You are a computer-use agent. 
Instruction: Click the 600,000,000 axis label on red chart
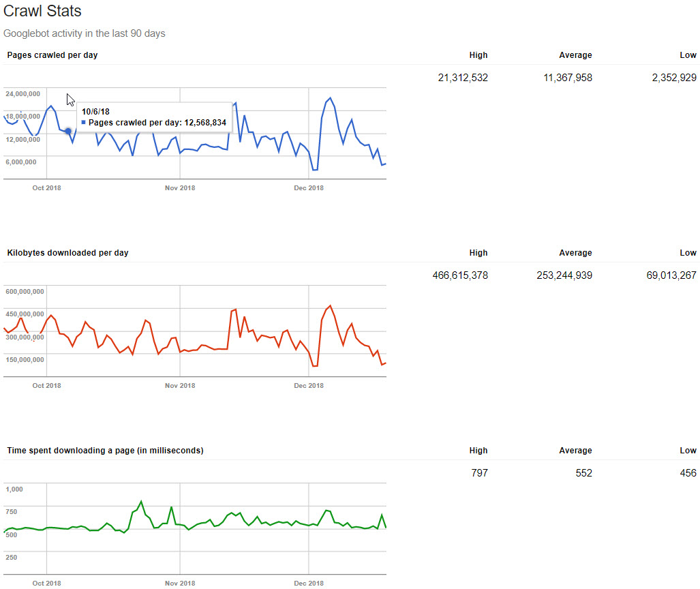pos(25,292)
